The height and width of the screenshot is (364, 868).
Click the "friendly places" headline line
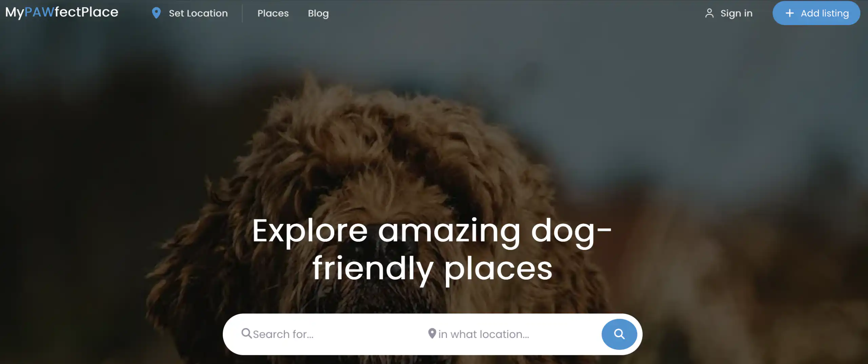click(x=432, y=269)
